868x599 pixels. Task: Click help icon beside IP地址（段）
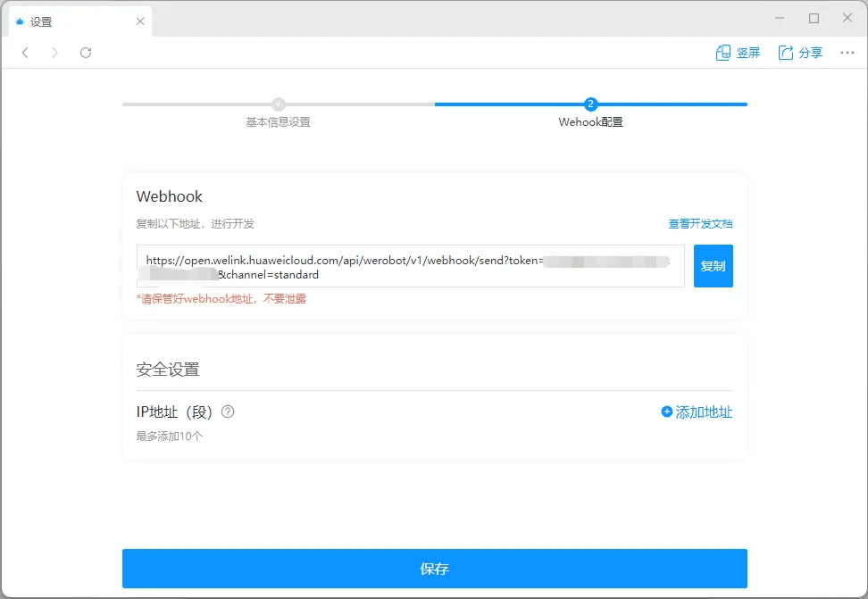[x=228, y=412]
